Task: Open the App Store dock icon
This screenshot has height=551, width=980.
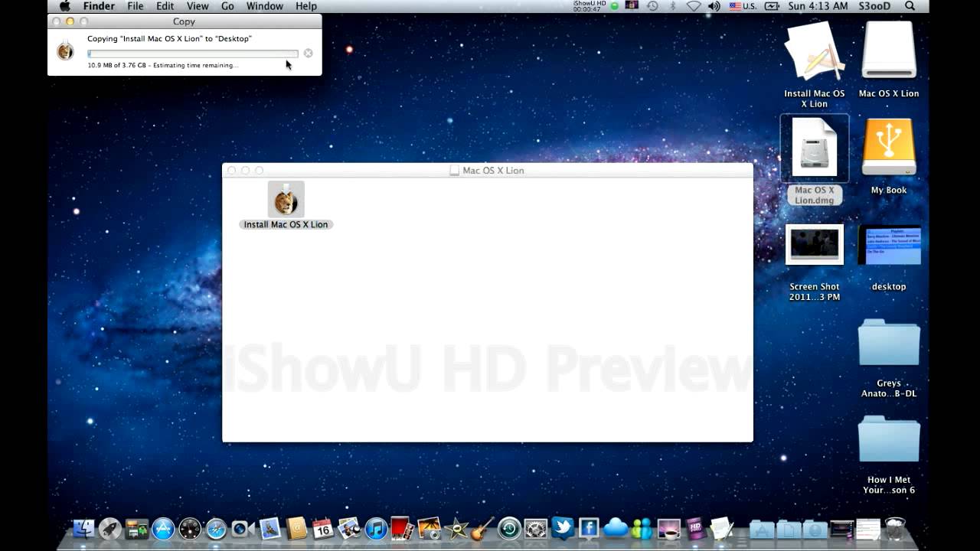Action: point(163,528)
